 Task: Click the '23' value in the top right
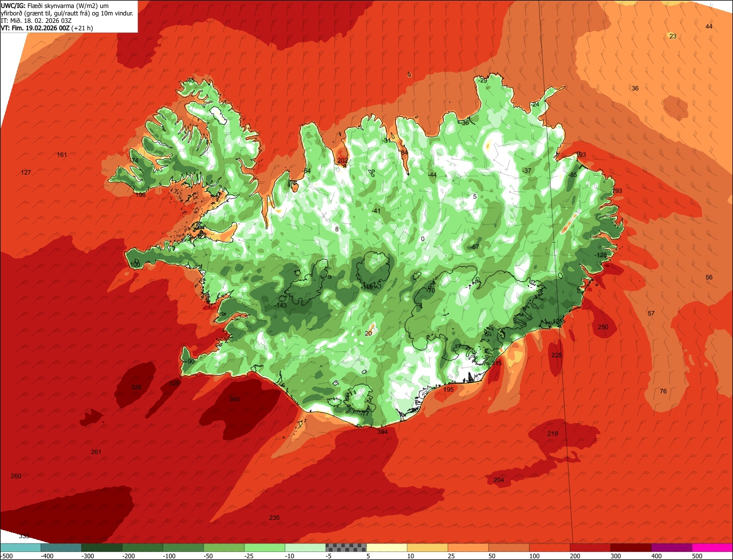[673, 36]
